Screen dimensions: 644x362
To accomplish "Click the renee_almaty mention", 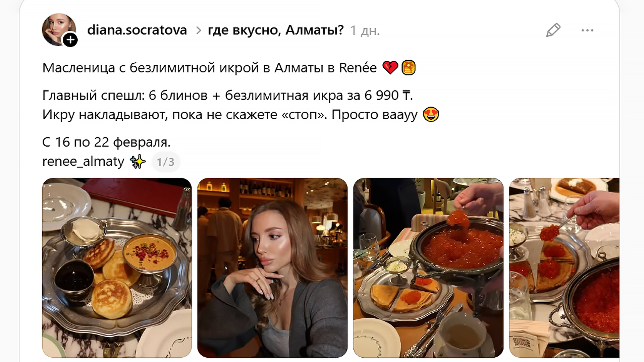I will point(83,162).
